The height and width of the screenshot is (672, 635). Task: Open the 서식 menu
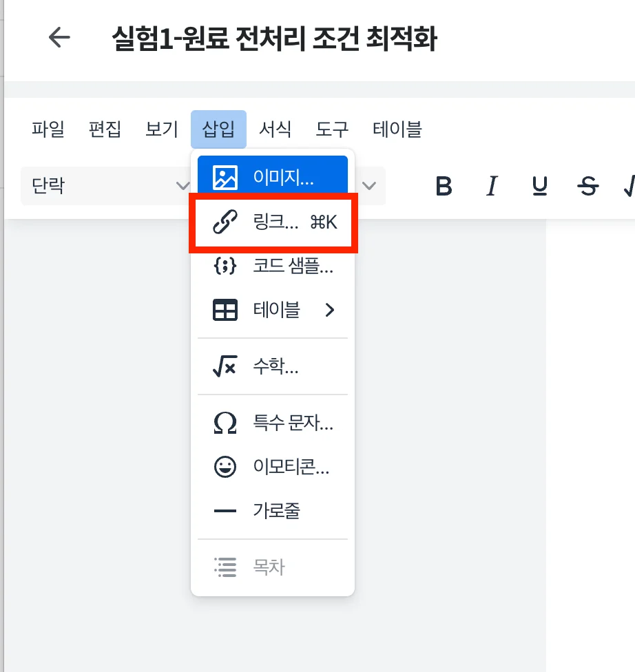(275, 129)
